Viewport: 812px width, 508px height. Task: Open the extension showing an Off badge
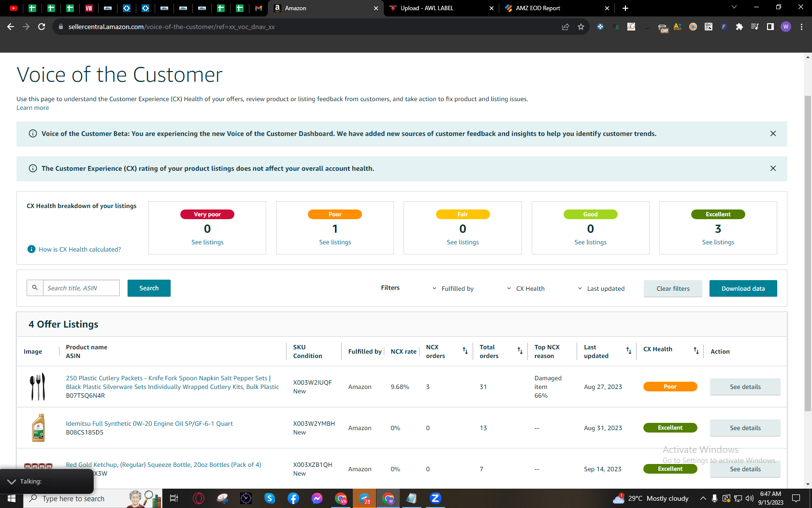(x=663, y=28)
